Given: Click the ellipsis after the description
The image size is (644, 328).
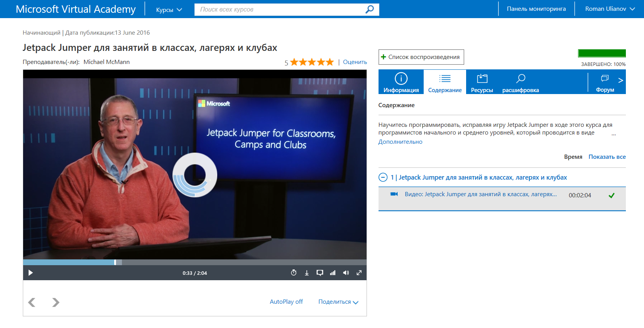Looking at the screenshot, I should pyautogui.click(x=614, y=135).
